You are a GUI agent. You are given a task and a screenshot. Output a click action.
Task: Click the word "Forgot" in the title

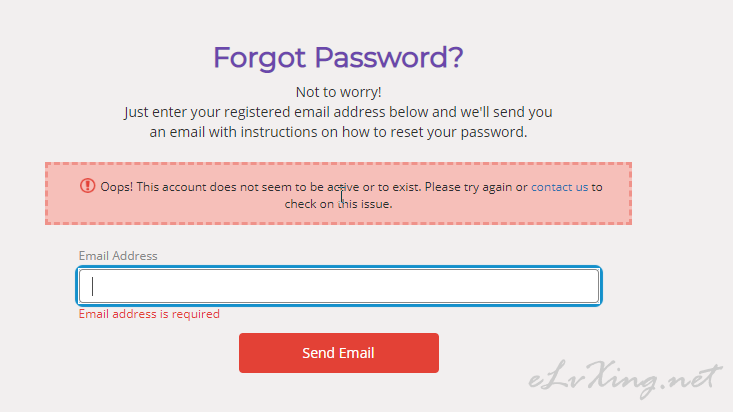[x=259, y=58]
